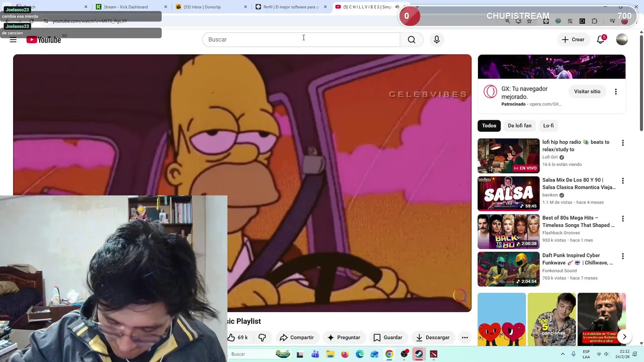Click the GX ad banner image
This screenshot has width=644, height=362.
(x=551, y=67)
